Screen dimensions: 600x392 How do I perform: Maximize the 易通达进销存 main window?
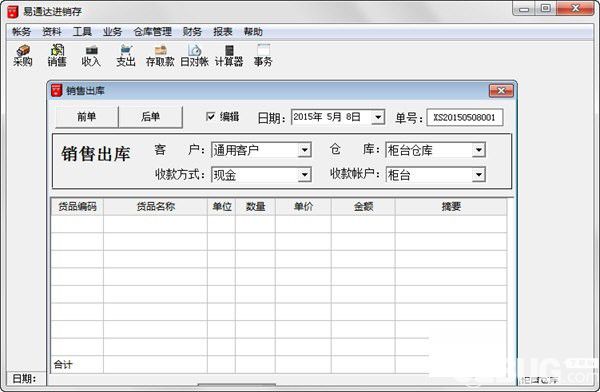point(546,8)
